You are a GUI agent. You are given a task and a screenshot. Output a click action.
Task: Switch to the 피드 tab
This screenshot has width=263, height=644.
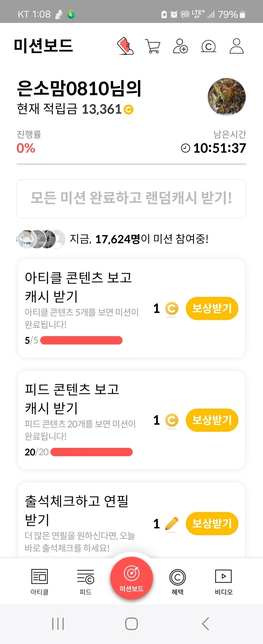[x=86, y=581]
